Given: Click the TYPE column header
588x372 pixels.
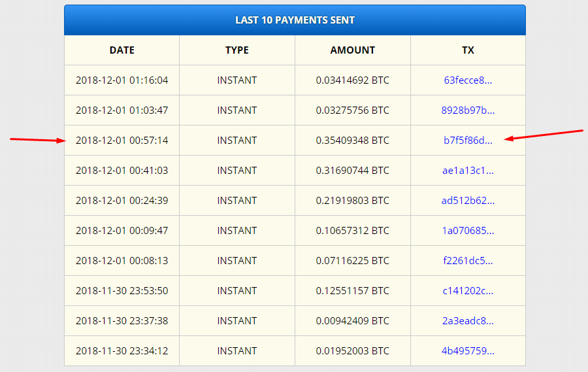Looking at the screenshot, I should click(x=237, y=50).
